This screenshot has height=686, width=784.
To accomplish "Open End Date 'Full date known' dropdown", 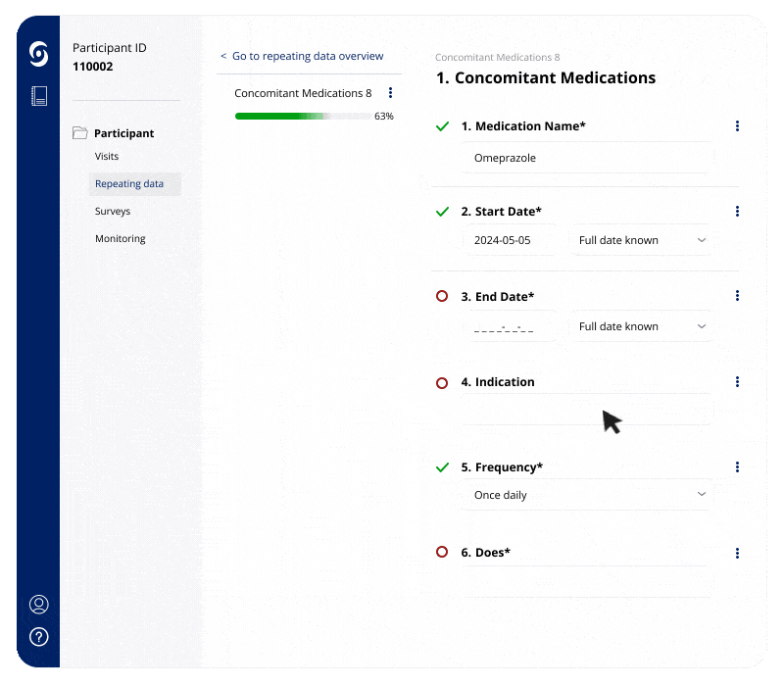I will pos(642,326).
